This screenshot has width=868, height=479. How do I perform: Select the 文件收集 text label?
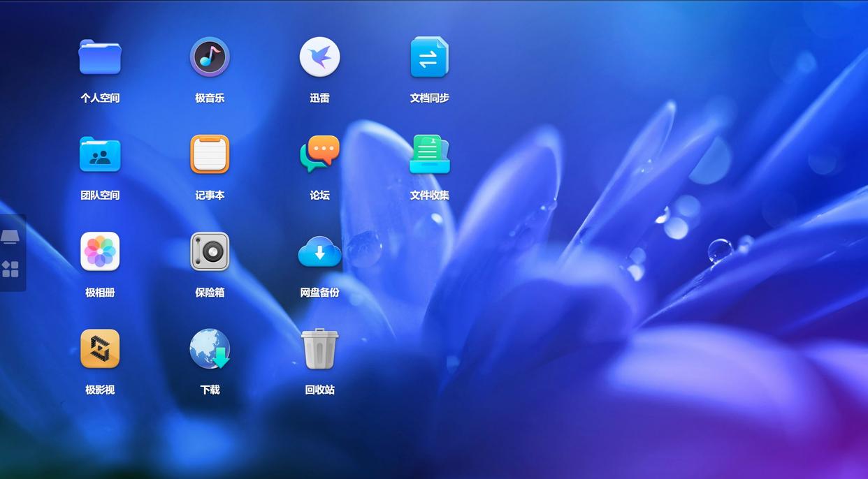click(429, 195)
